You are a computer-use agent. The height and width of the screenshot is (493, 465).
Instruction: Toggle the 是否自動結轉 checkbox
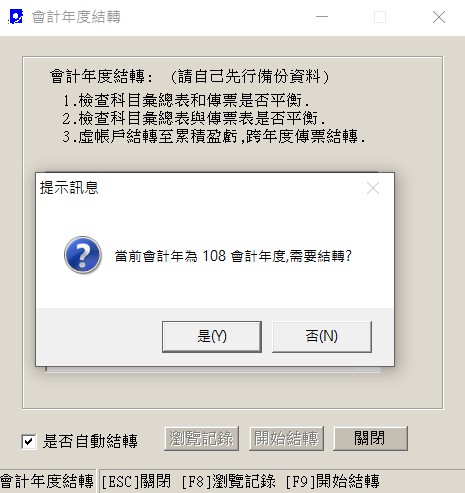(29, 441)
